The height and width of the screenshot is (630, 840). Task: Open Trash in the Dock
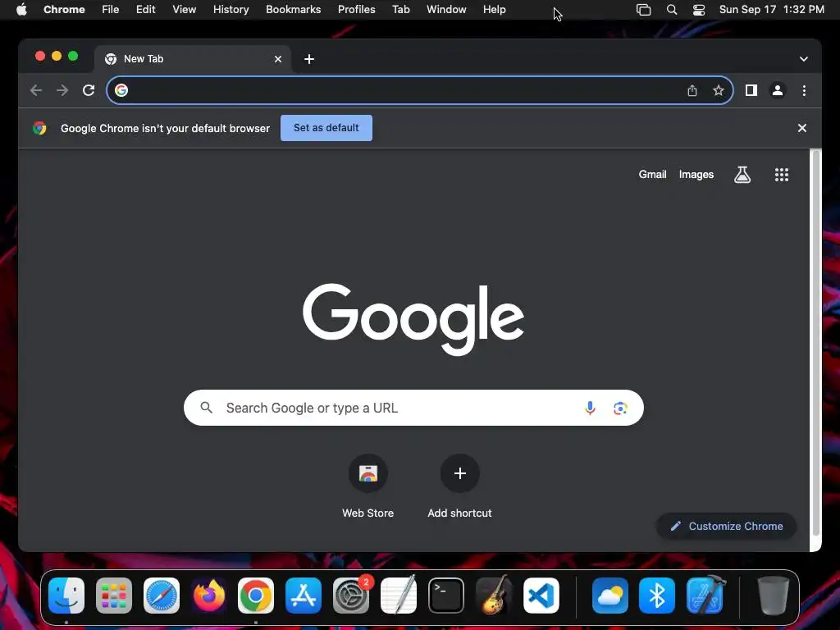point(773,596)
